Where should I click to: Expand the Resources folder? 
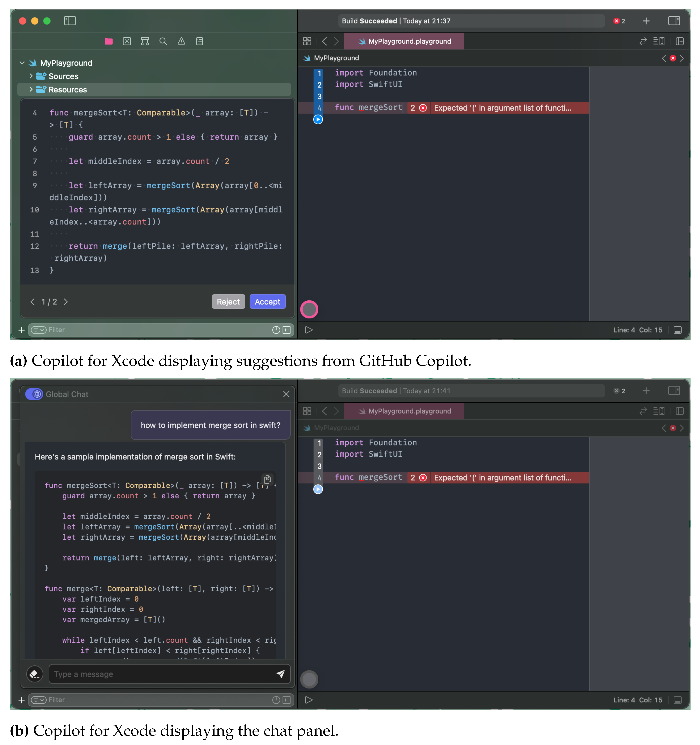pos(31,90)
